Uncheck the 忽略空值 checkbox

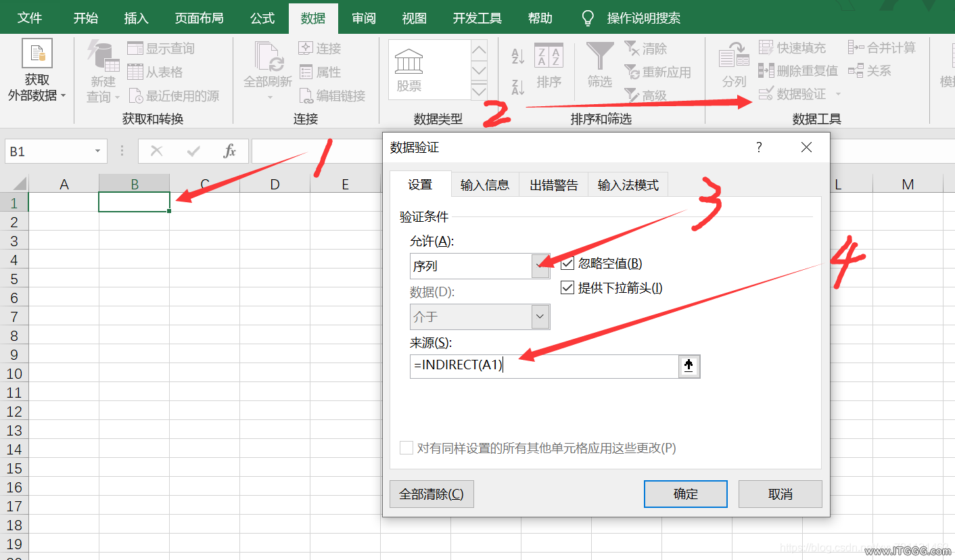[x=567, y=264]
